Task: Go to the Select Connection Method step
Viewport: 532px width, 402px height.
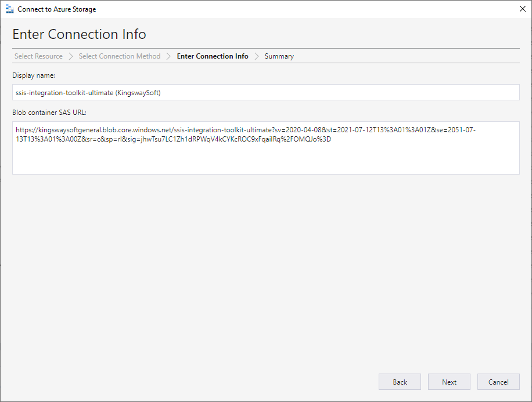Action: coord(120,56)
